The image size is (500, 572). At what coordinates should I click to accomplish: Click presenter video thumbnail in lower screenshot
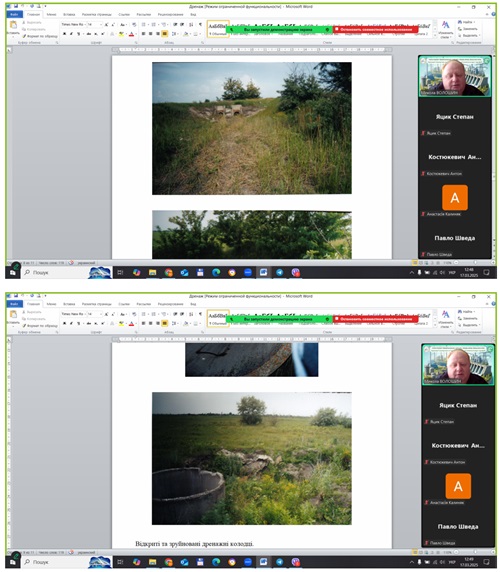[458, 364]
